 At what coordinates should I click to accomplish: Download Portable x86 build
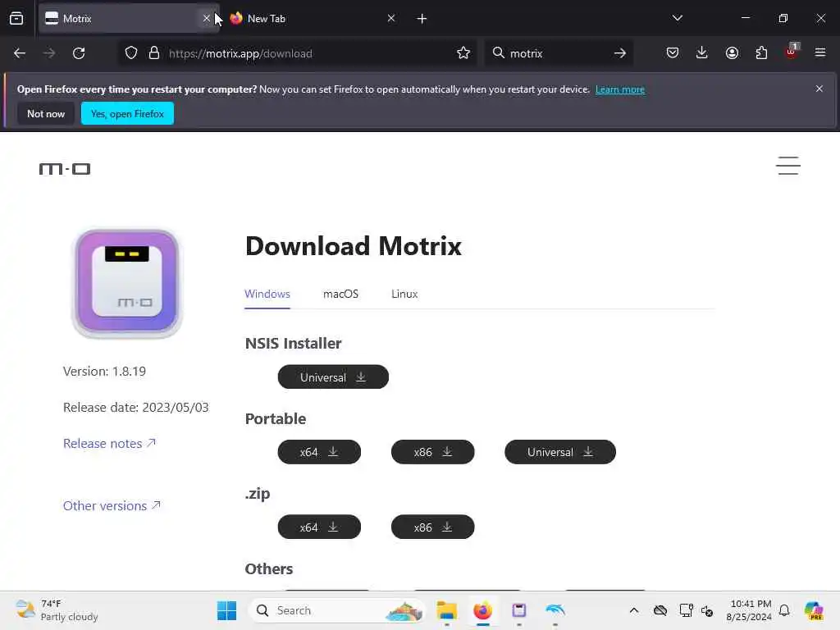[x=433, y=452]
